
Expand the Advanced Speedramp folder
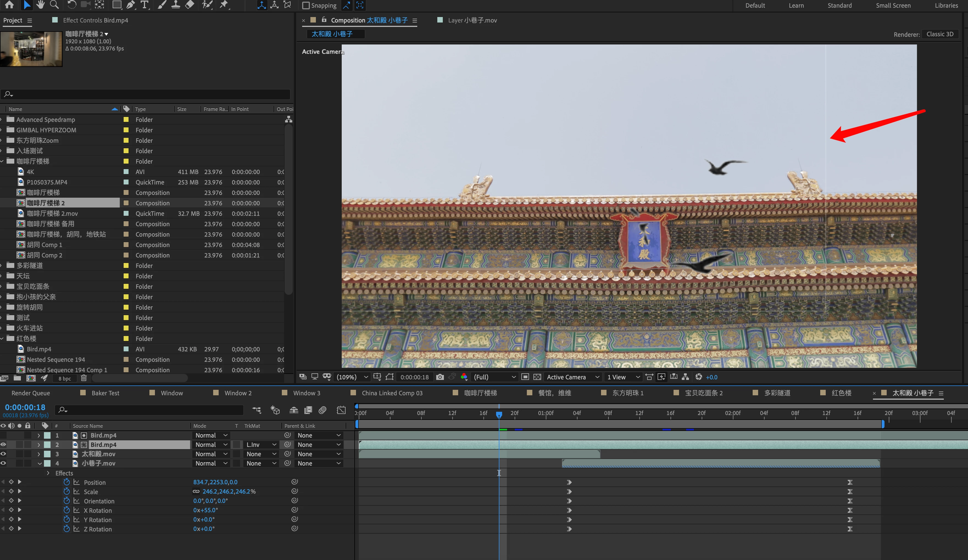pos(1,120)
